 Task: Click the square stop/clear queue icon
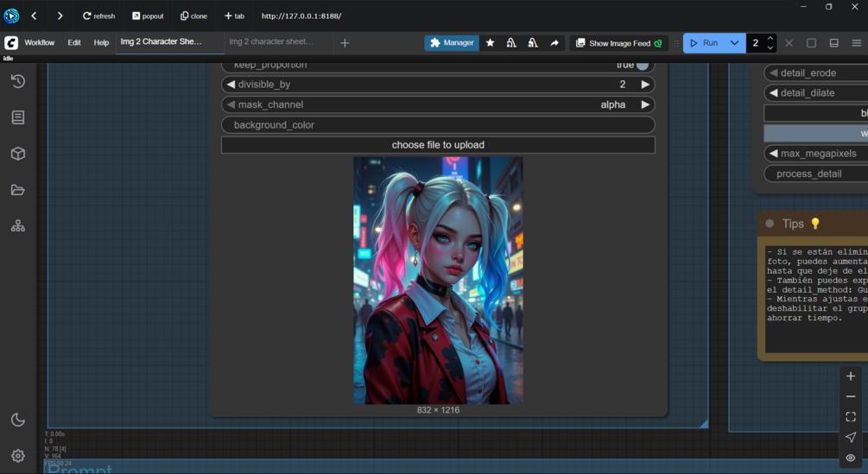[x=812, y=42]
